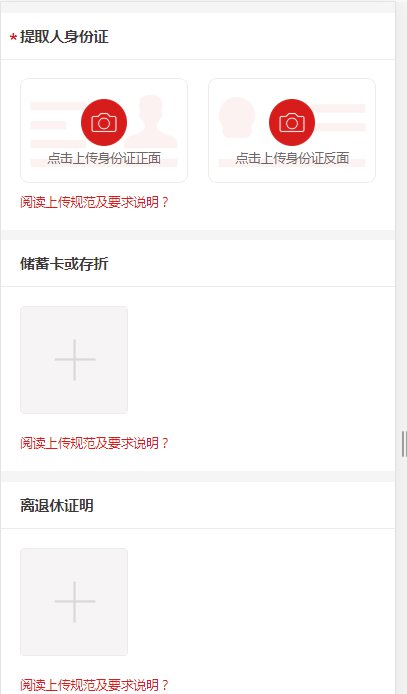Open 阅读上传规范及要求说明 link under 储蓄卡或存折
Screen dimensions: 407x694
94,443
